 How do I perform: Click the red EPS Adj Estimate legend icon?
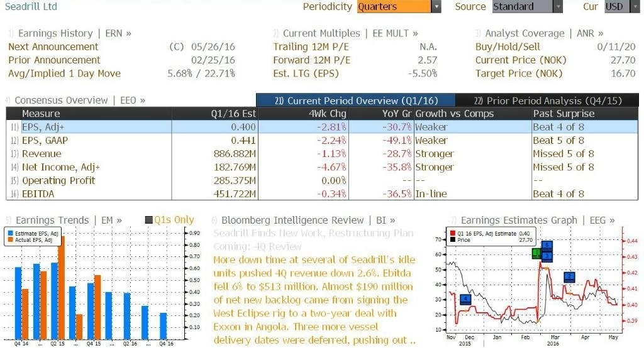453,234
